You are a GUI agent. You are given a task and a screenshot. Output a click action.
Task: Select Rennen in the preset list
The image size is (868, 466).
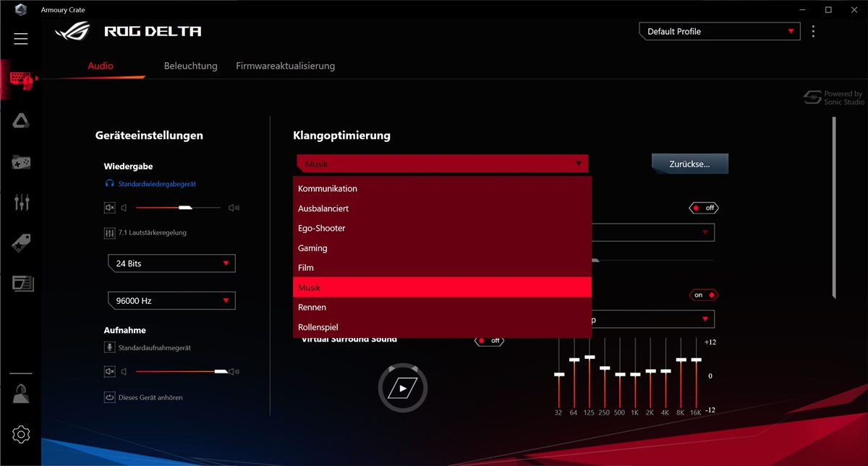pos(442,308)
